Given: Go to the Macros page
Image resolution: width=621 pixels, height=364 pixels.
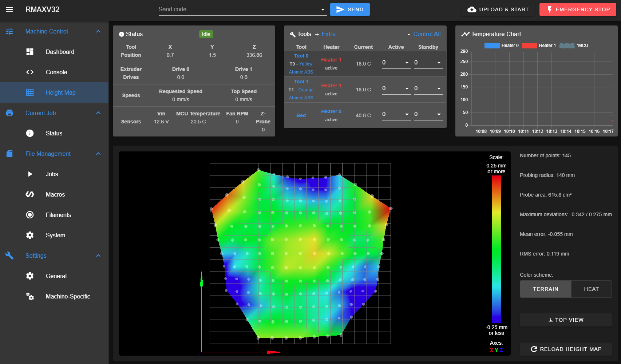Looking at the screenshot, I should click(x=54, y=194).
